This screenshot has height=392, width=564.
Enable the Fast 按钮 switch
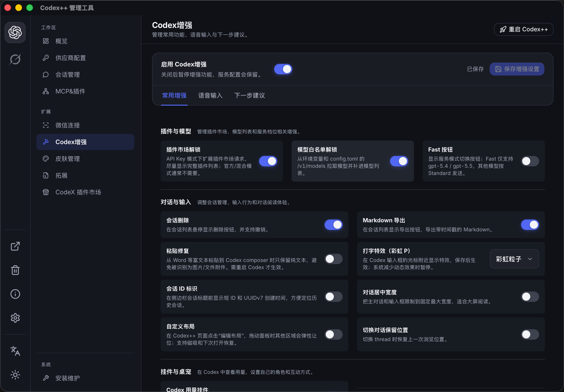click(530, 161)
